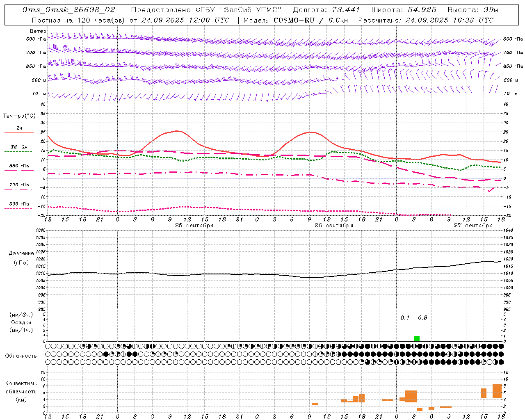Click the 26 сентября date label

pyautogui.click(x=334, y=225)
